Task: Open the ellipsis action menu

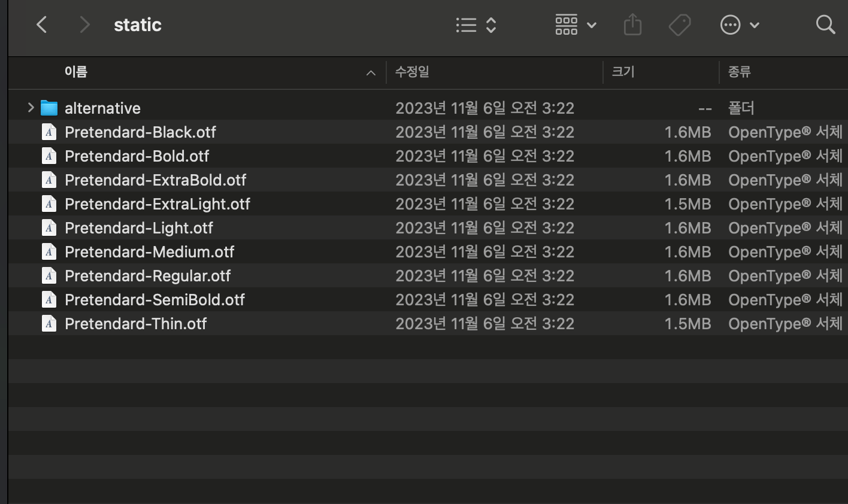Action: [x=740, y=25]
